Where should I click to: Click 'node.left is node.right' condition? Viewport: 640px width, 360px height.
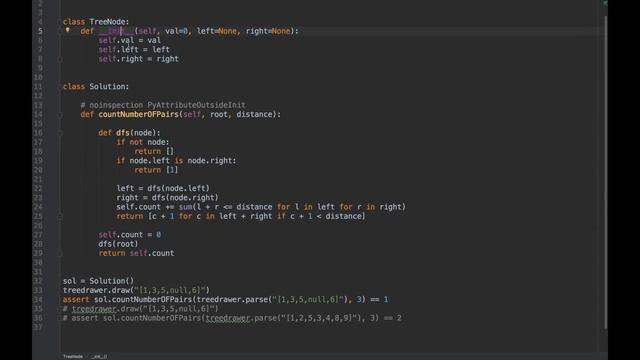pos(180,160)
